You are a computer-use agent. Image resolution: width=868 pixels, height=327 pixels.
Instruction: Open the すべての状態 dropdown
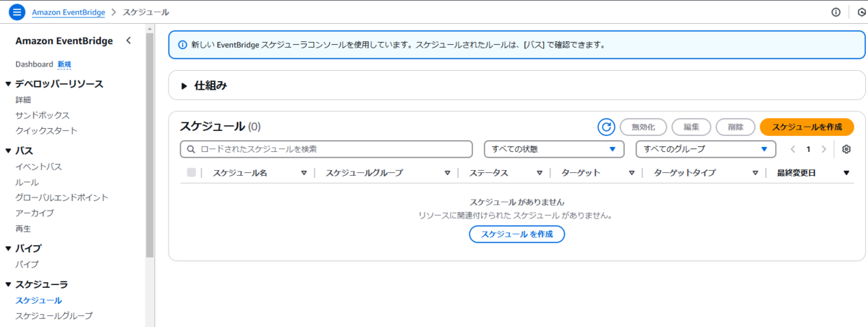click(x=554, y=149)
